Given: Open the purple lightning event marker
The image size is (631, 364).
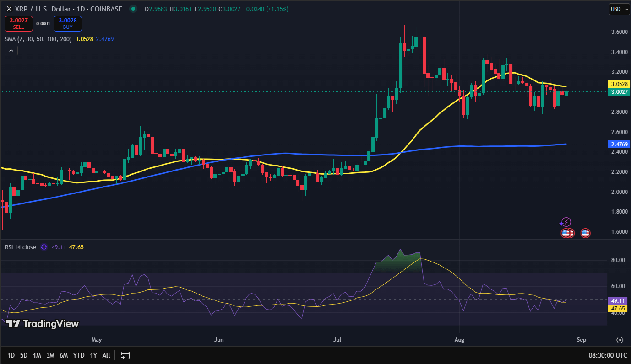Looking at the screenshot, I should 566,222.
